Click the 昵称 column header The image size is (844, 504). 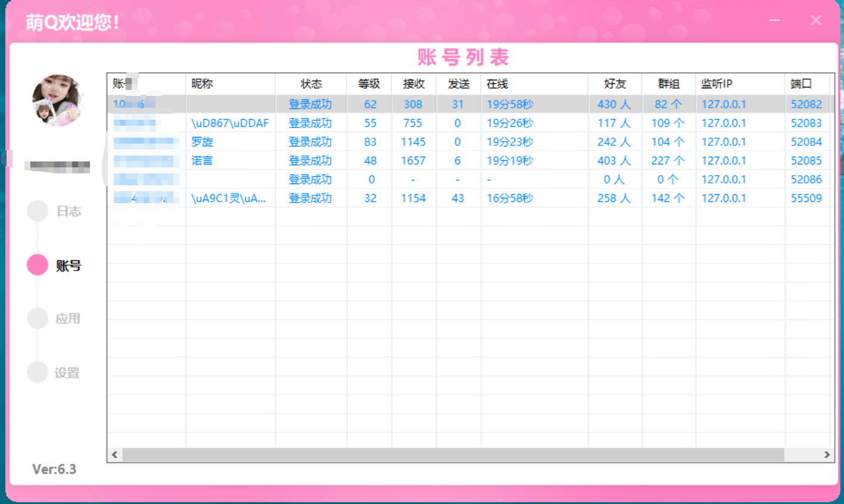pos(202,84)
